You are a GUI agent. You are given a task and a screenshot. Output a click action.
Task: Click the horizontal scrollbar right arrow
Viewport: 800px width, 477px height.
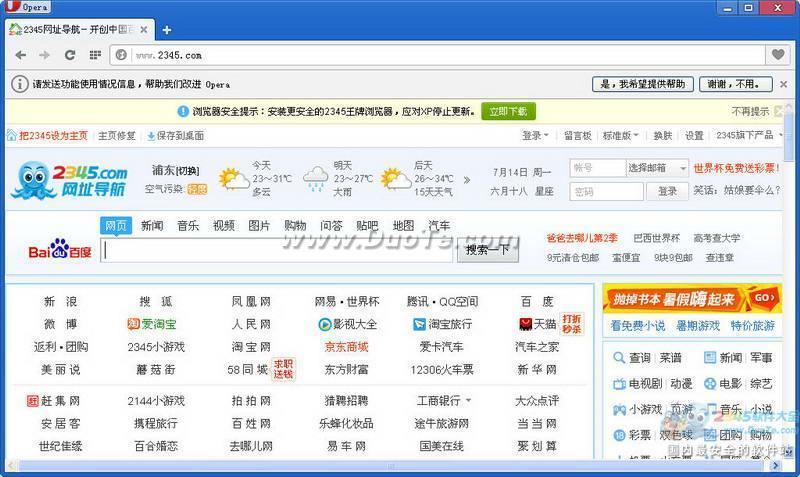776,465
